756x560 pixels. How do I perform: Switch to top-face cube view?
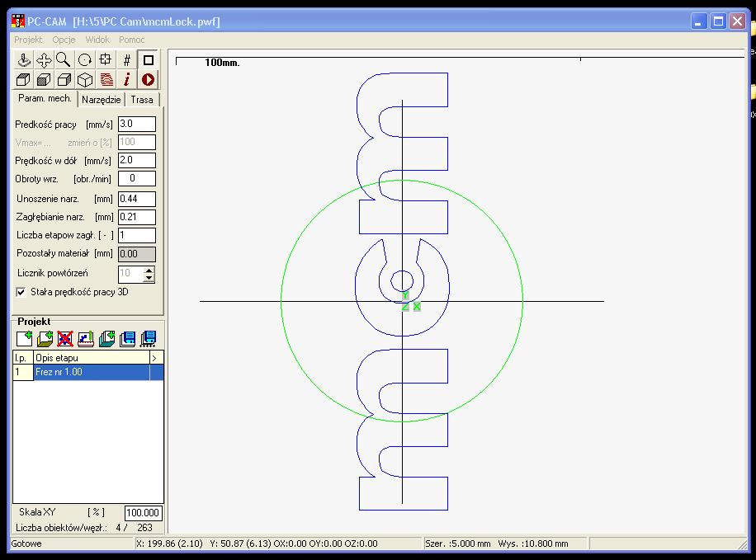tap(23, 79)
